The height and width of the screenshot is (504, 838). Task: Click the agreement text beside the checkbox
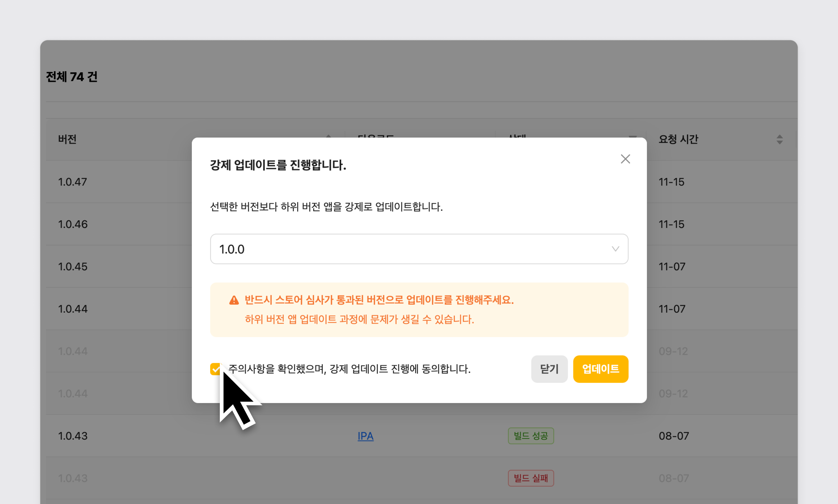point(349,369)
